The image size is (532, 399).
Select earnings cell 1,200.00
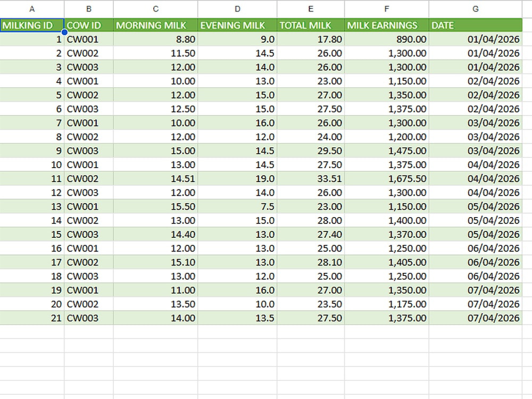[x=386, y=137]
